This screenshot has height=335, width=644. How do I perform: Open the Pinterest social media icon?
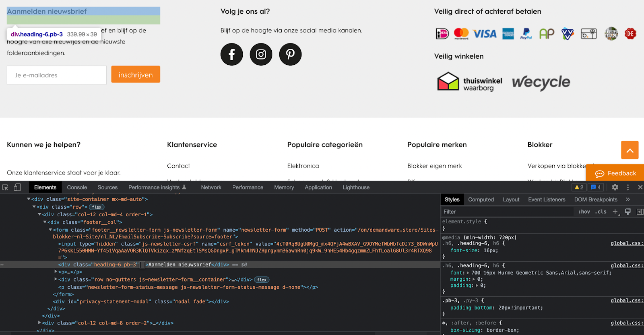290,54
